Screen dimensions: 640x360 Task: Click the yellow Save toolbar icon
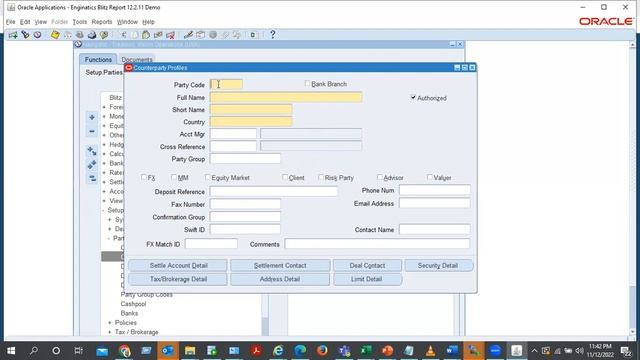pos(55,35)
